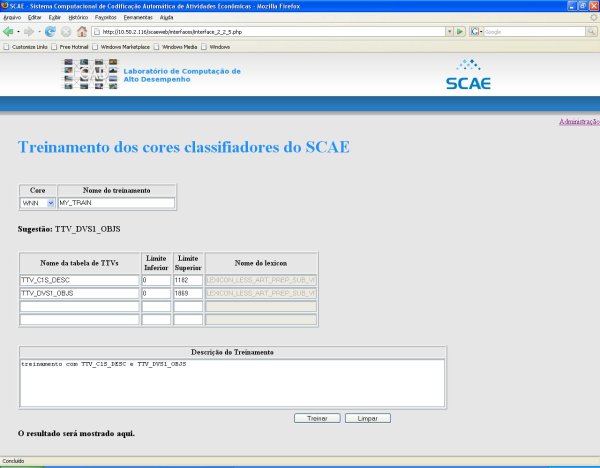Click the Forward arrow in the toolbar
The width and height of the screenshot is (600, 468).
pos(29,32)
